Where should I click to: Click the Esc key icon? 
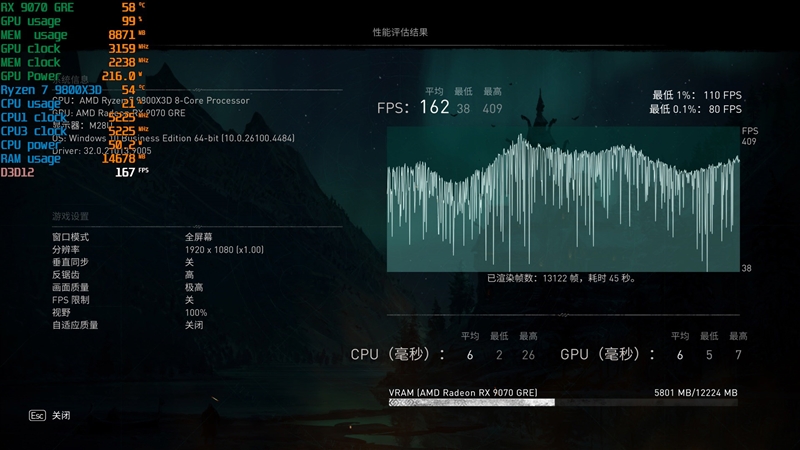point(37,415)
